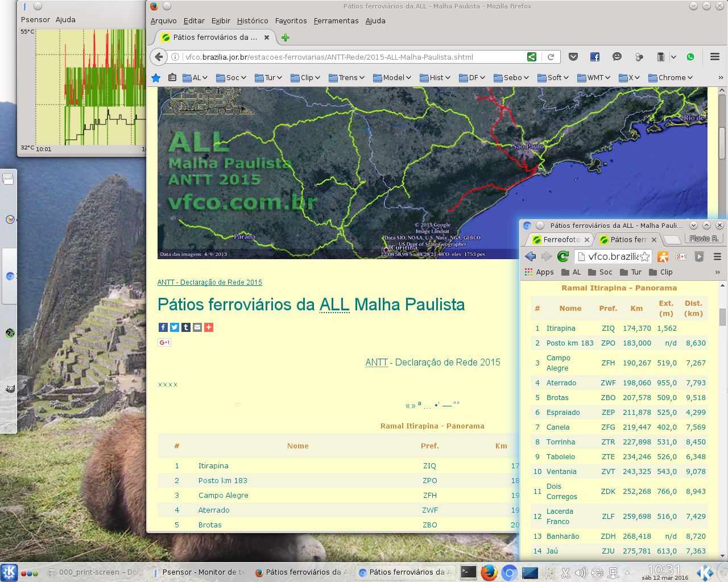
Task: Click the Facebook icon in Firefox toolbar
Action: click(595, 57)
